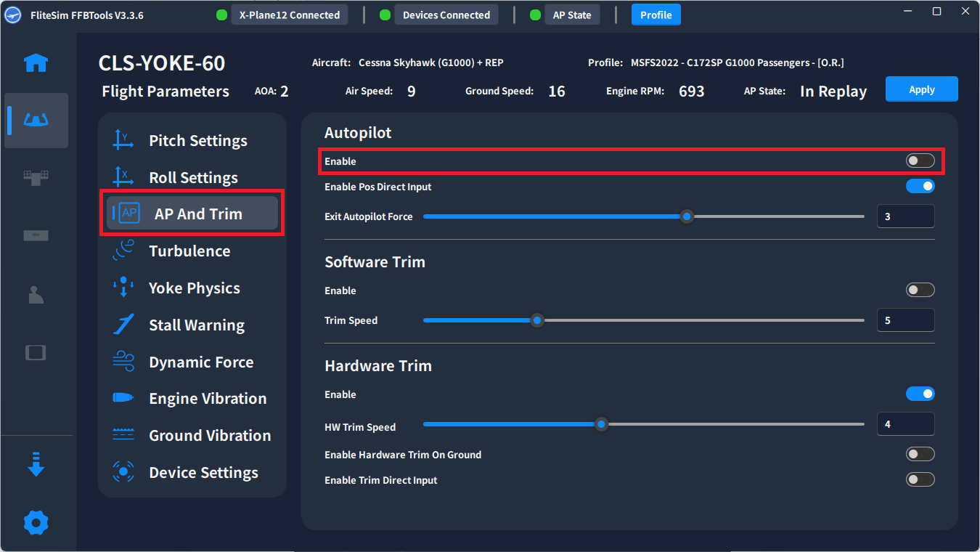This screenshot has height=552, width=980.
Task: Click the Yoke Physics icon
Action: (123, 288)
